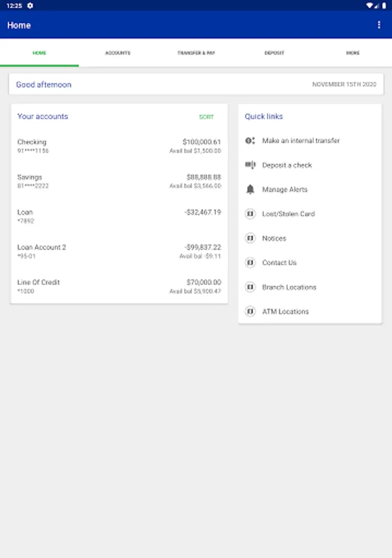Click the ATM Locations icon
Image resolution: width=392 pixels, height=558 pixels.
250,311
